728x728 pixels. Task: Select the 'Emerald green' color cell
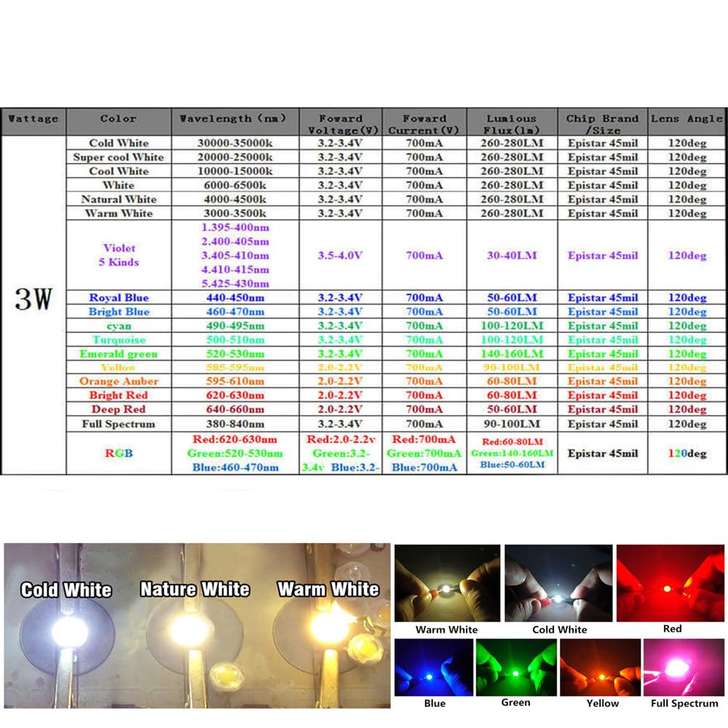[x=119, y=354]
